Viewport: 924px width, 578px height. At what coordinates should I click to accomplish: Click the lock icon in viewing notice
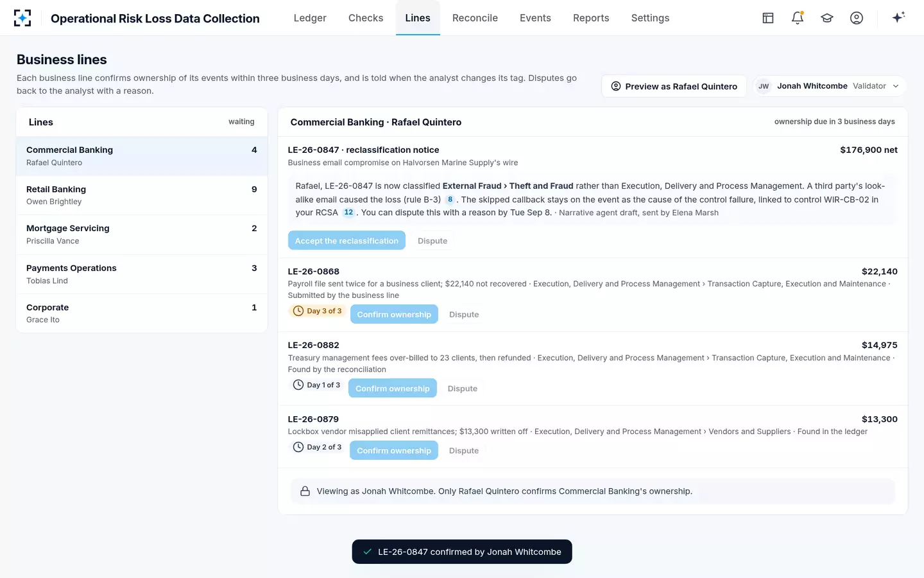coord(305,491)
